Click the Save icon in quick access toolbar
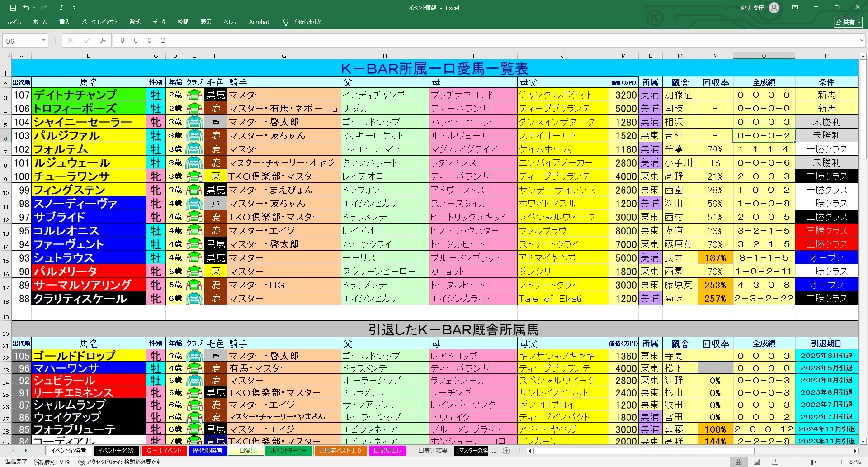 [13, 8]
